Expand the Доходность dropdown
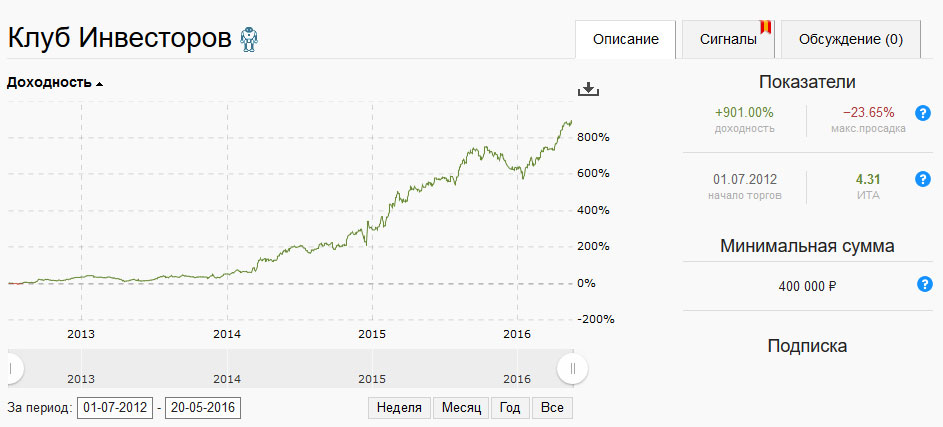Screen dimensions: 943x427 click(55, 83)
